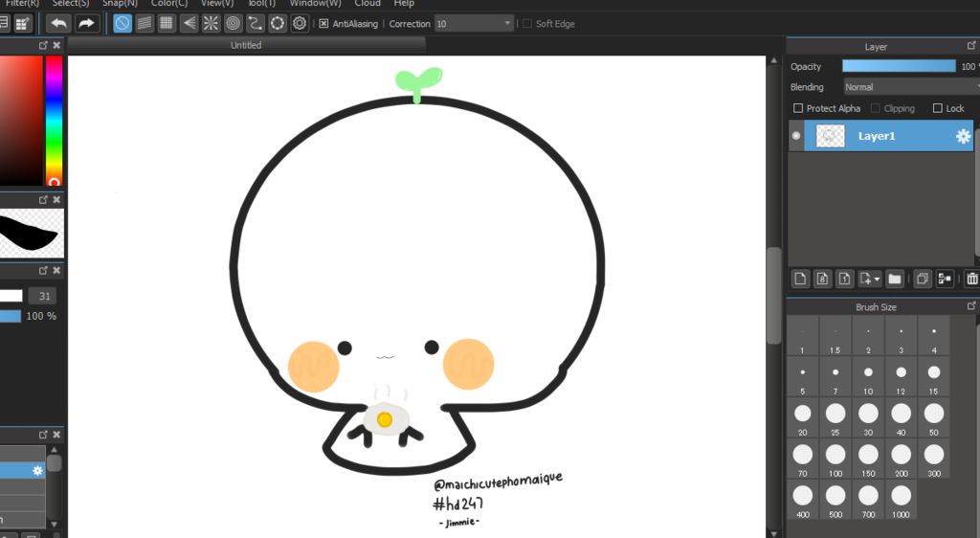This screenshot has height=538, width=980.
Task: Open the Snap menu
Action: (120, 3)
